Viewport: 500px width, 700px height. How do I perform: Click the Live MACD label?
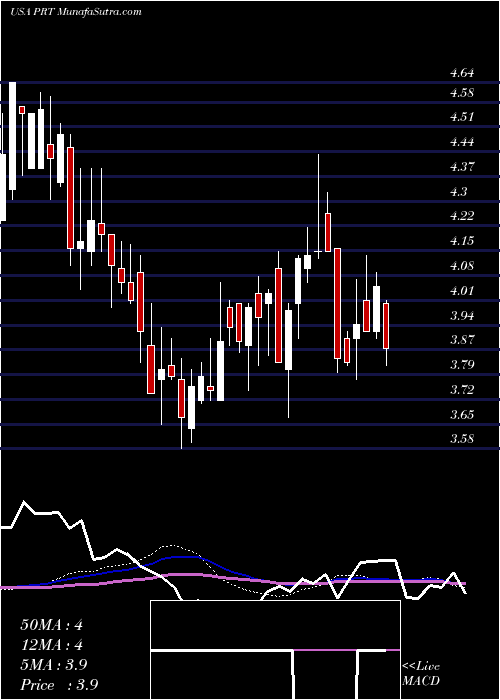pos(421,674)
